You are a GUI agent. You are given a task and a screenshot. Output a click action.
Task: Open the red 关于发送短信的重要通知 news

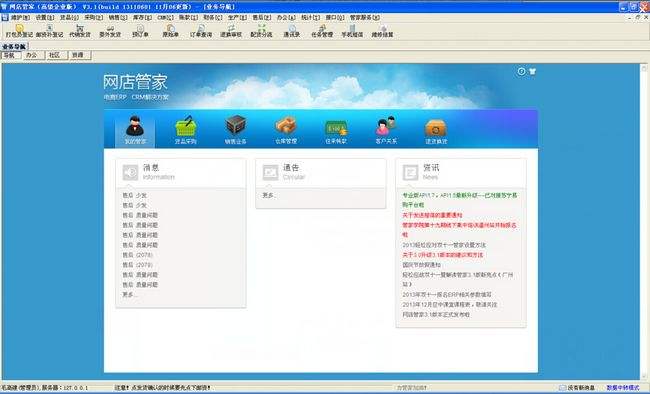[432, 215]
